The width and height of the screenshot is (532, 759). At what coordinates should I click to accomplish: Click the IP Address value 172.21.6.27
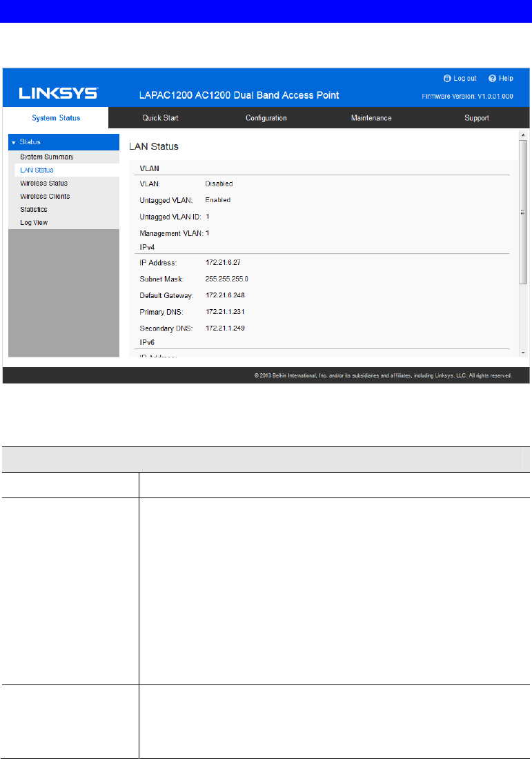click(223, 262)
